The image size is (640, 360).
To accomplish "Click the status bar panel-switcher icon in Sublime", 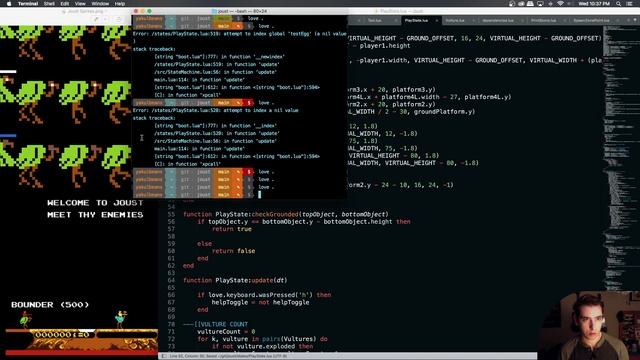I will 164,356.
